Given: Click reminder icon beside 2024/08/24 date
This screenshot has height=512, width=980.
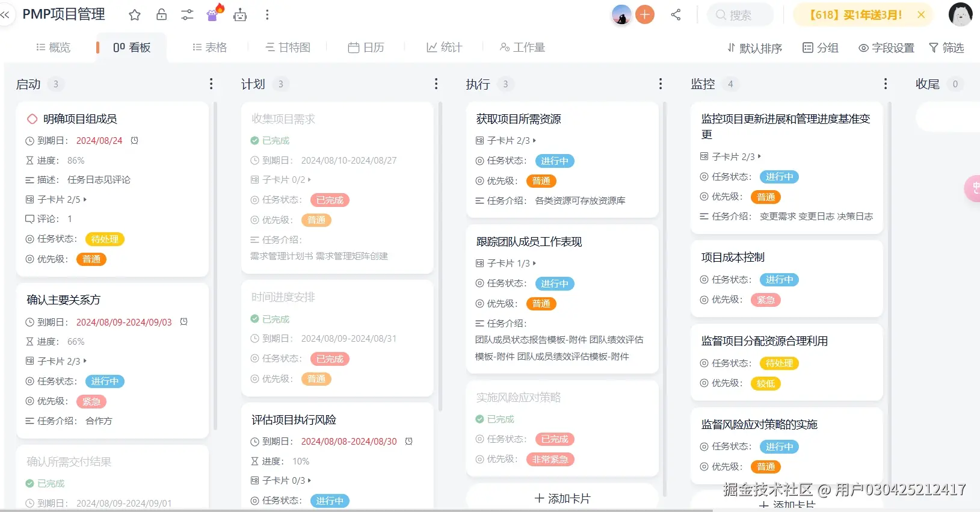Looking at the screenshot, I should tap(135, 141).
